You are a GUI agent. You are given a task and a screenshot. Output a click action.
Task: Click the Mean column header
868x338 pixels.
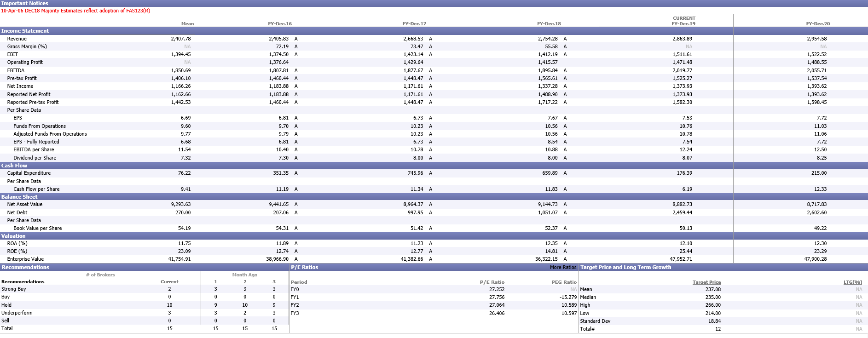187,23
